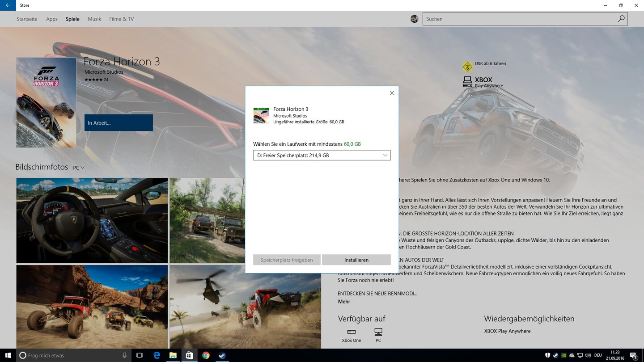Open the Lamborghini cockpit screenshot
The image size is (644, 362).
click(x=92, y=220)
